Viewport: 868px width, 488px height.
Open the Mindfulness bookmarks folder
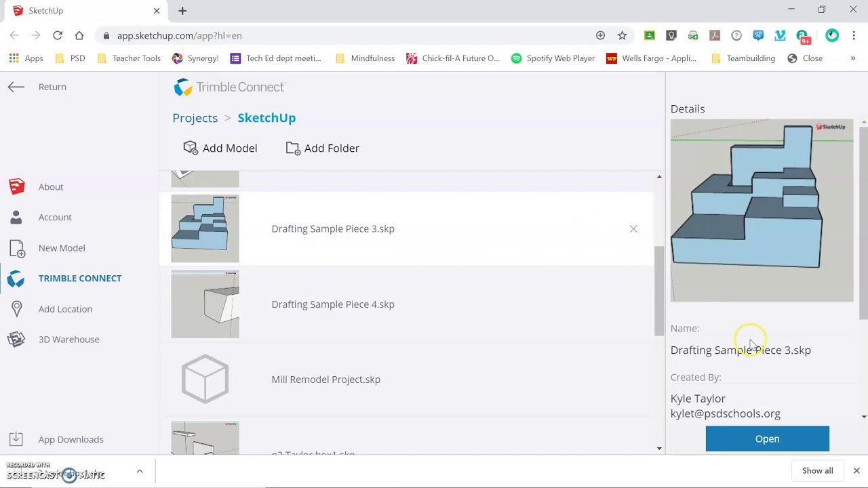365,58
